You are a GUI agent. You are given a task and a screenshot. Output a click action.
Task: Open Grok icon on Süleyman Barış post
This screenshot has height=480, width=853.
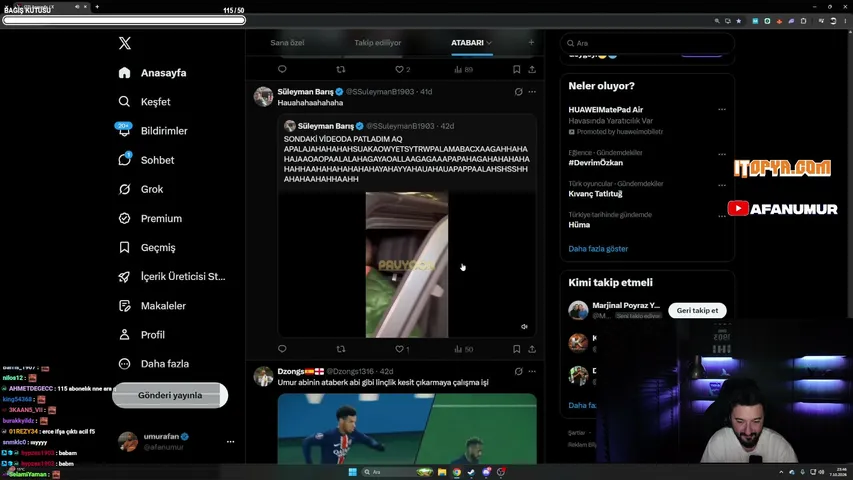(518, 92)
